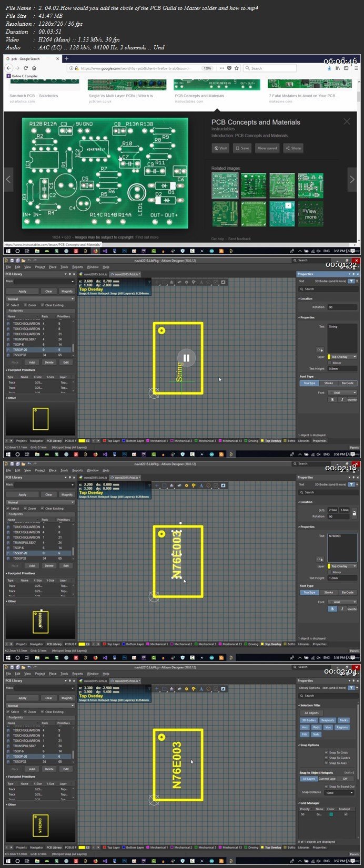
Task: Click Delete button in 00:02:18 PCB Library panel
Action: tap(49, 565)
